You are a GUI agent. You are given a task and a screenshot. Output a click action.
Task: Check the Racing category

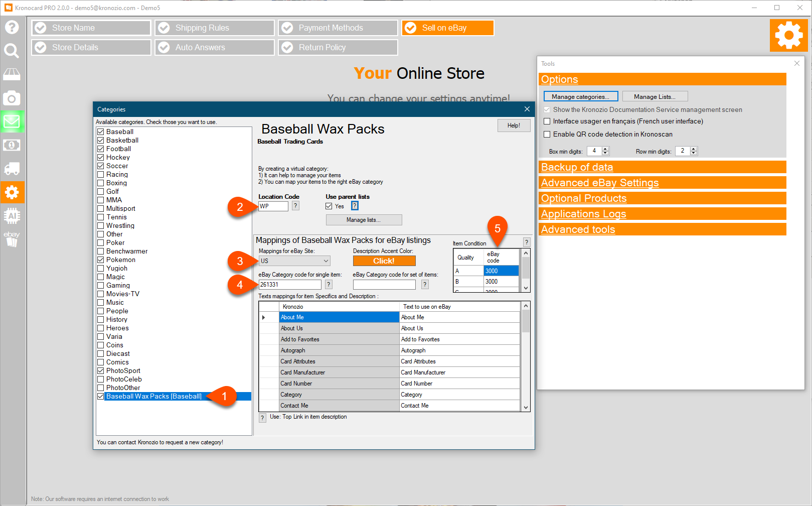[100, 174]
